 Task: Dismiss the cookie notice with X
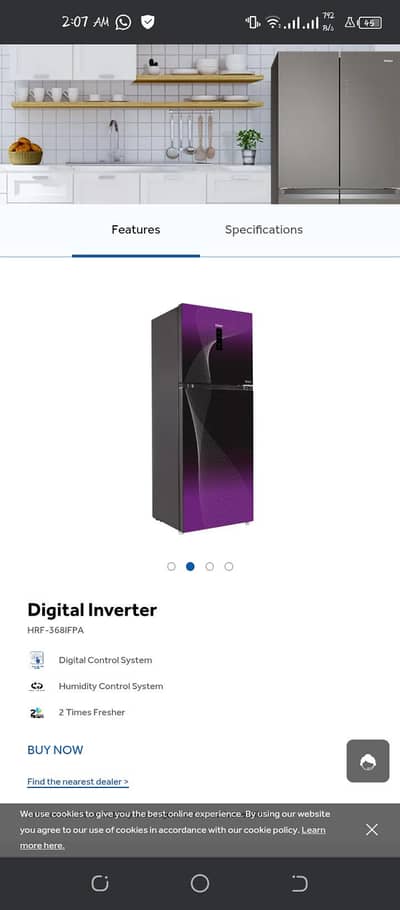[x=372, y=830]
